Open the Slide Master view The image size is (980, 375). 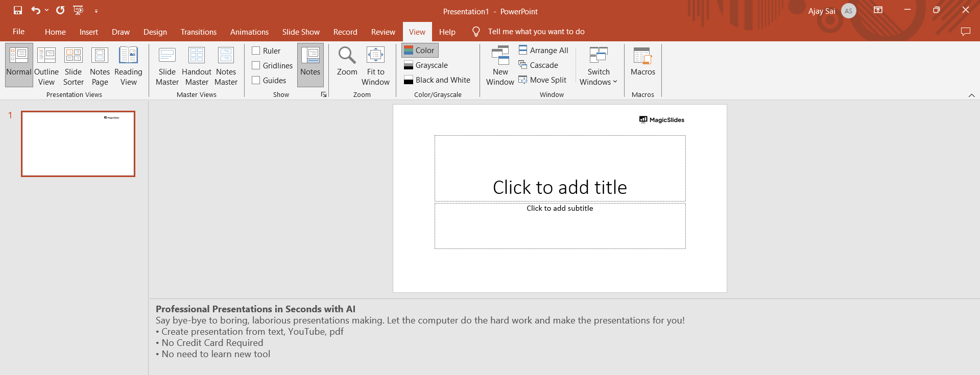[x=167, y=66]
